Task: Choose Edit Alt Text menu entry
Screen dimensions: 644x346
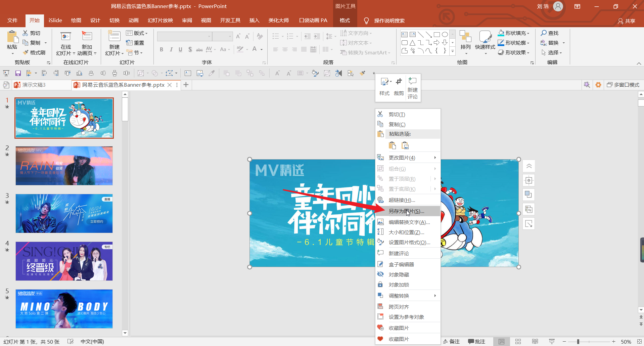Action: (408, 222)
